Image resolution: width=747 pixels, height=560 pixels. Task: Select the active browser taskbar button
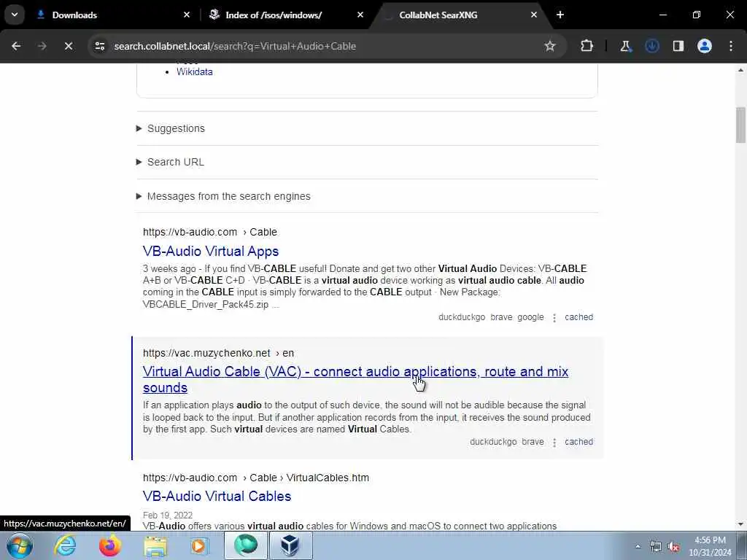coord(246,545)
